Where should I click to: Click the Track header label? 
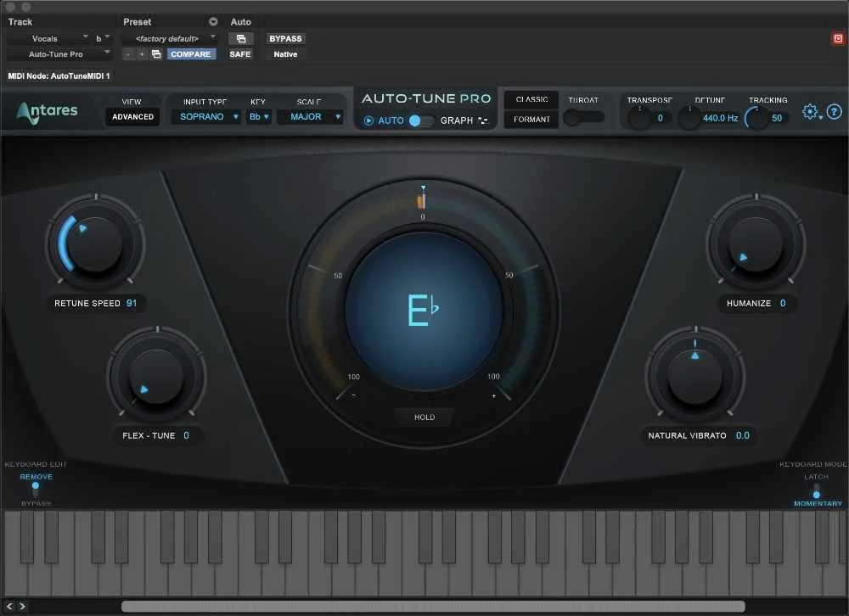point(20,22)
